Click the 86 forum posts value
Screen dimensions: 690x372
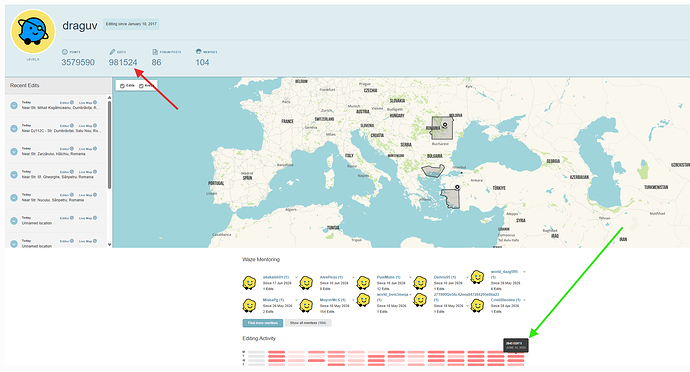click(157, 63)
